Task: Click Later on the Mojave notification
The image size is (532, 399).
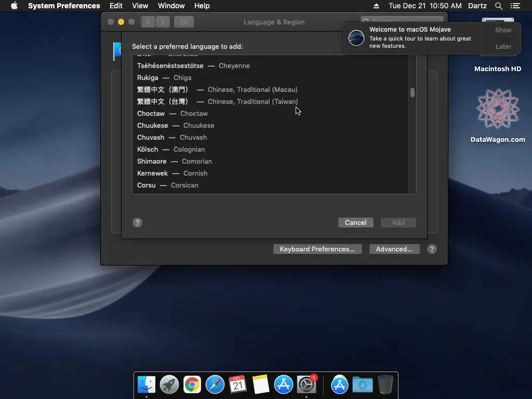Action: (x=503, y=46)
